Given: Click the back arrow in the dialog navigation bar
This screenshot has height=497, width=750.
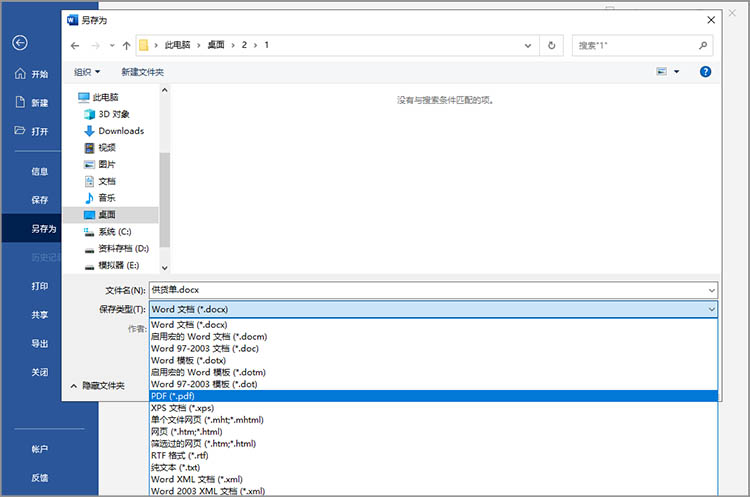Looking at the screenshot, I should 76,46.
